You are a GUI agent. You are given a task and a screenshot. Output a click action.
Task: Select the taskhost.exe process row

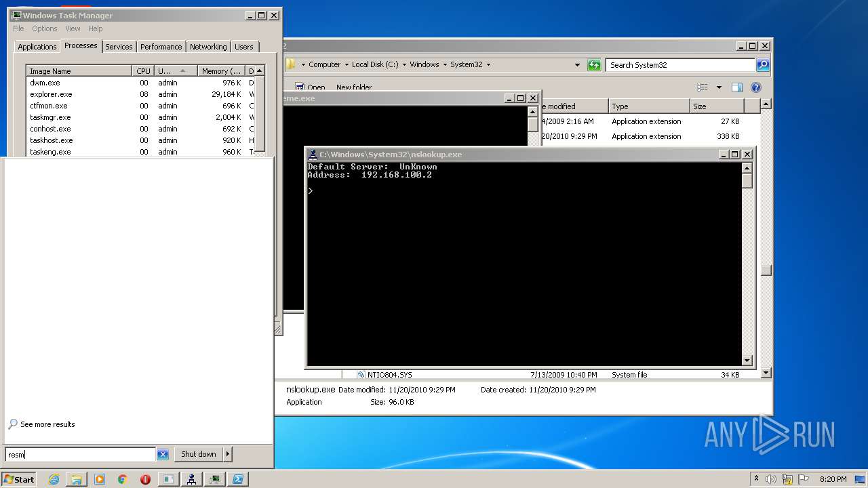[141, 140]
